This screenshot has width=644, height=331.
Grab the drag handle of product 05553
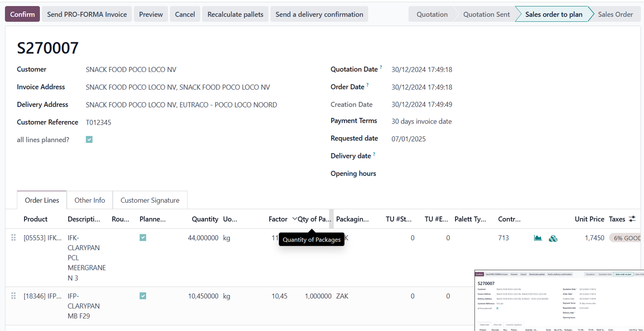[x=13, y=238]
